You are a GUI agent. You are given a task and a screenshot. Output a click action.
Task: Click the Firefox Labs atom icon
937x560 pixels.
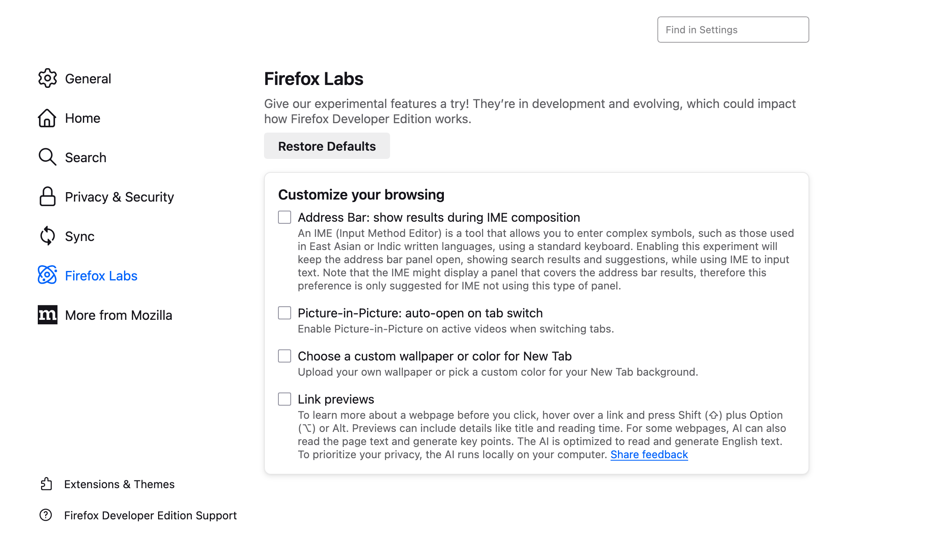coord(48,275)
